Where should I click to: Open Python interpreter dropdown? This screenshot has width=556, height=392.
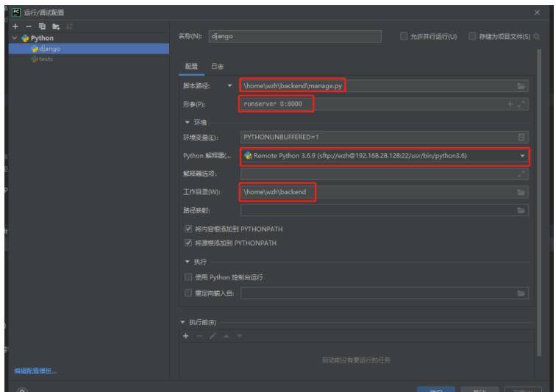[522, 156]
